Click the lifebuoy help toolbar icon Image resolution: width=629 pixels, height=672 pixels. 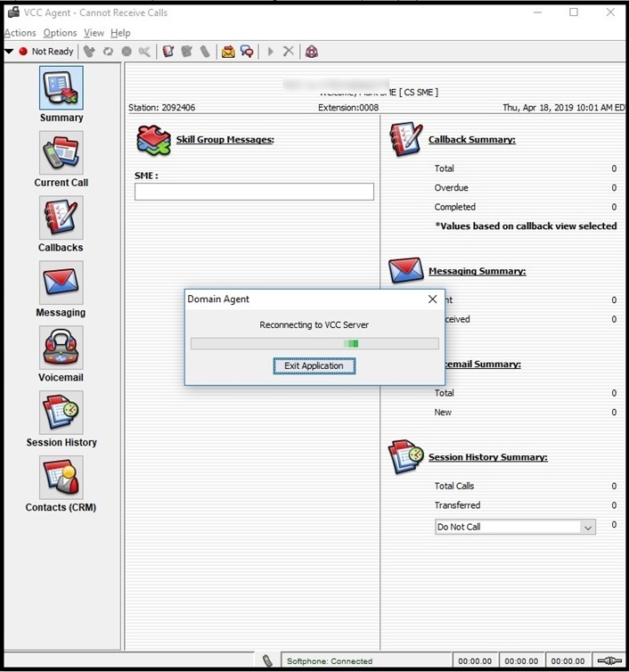coord(312,52)
